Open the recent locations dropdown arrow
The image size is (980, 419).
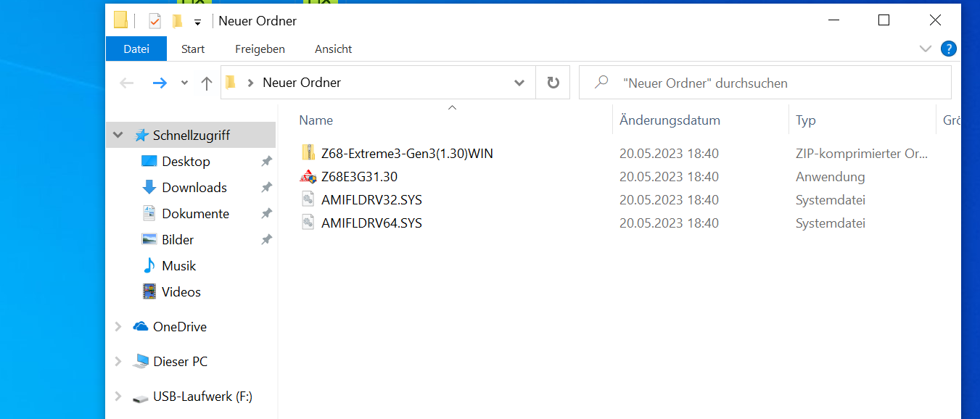point(184,83)
